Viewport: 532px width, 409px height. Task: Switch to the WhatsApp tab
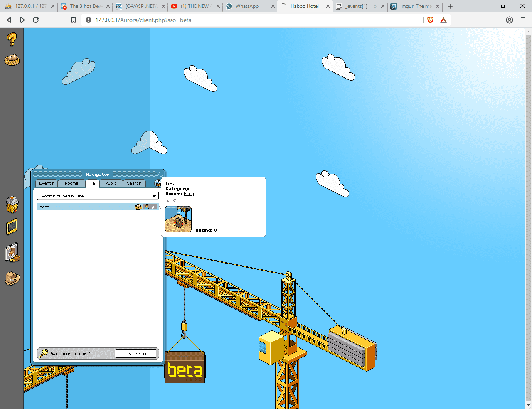(x=251, y=6)
